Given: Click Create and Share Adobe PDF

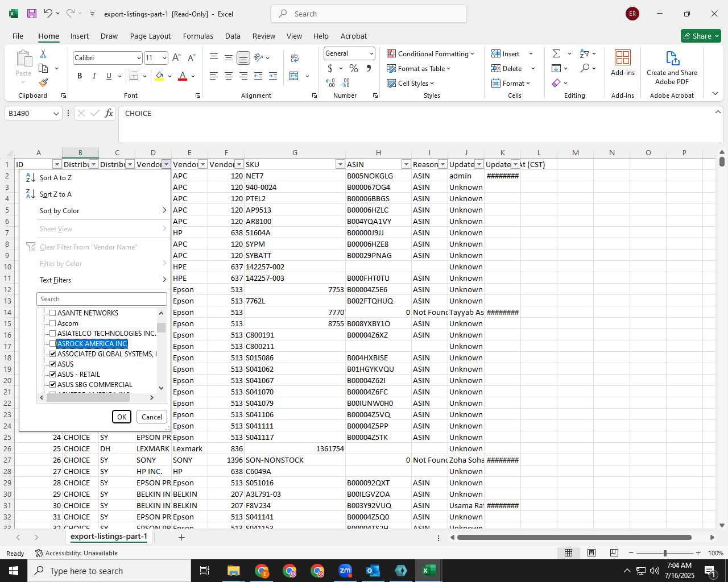Looking at the screenshot, I should pos(672,68).
